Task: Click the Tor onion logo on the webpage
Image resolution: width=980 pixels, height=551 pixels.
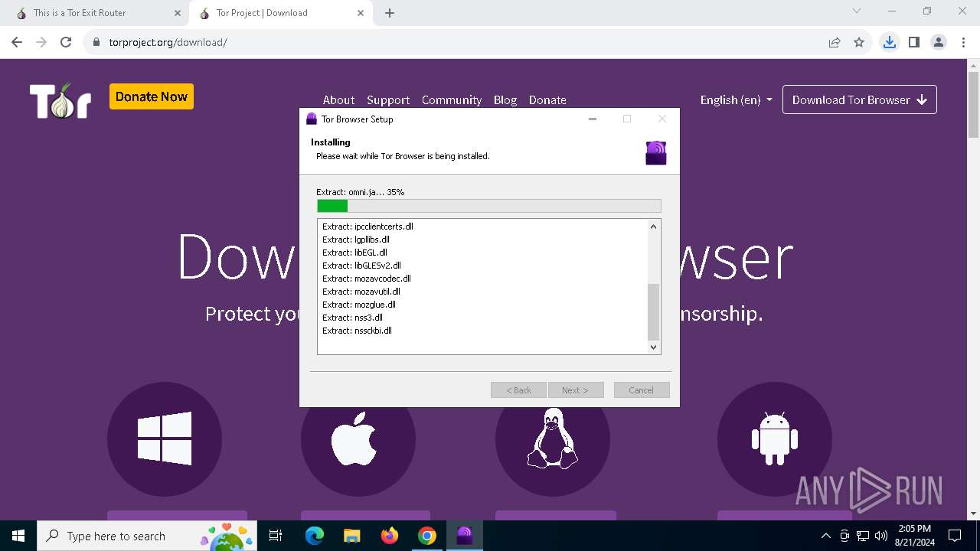Action: tap(60, 100)
